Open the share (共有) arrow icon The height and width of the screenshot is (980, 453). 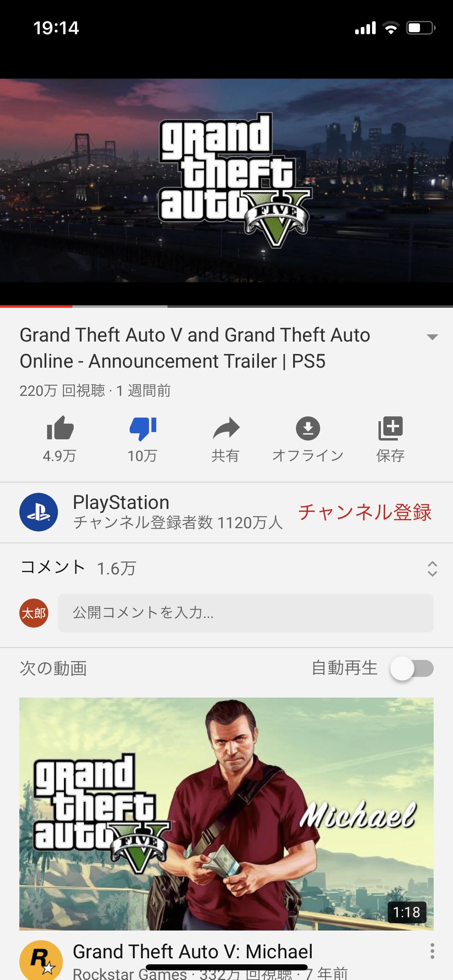point(226,428)
